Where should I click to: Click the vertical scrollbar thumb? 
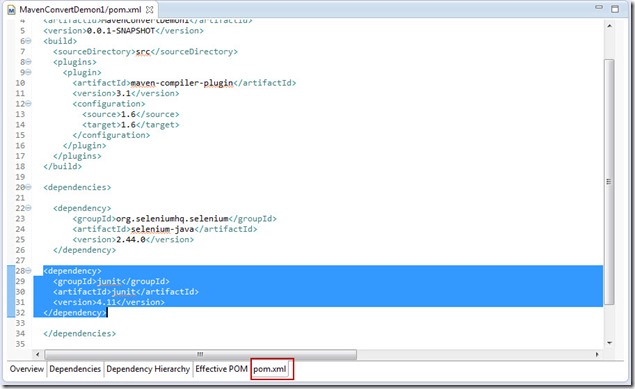point(609,182)
